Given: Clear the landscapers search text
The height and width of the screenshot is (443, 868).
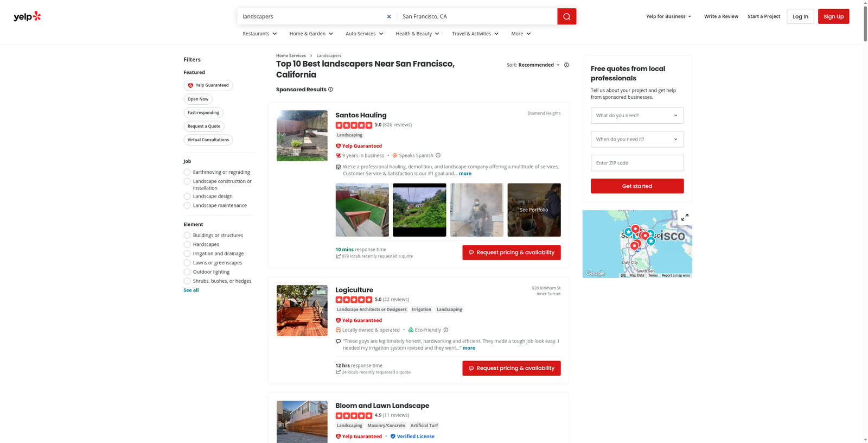Looking at the screenshot, I should click(389, 16).
